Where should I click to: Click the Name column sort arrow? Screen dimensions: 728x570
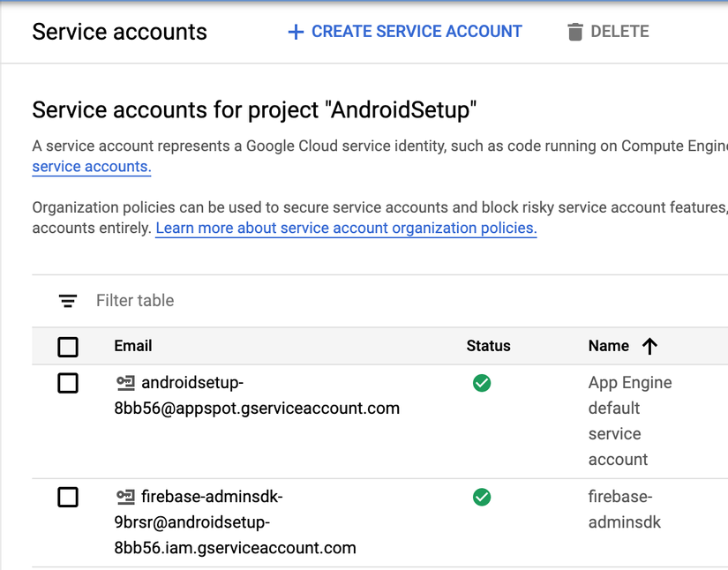649,346
